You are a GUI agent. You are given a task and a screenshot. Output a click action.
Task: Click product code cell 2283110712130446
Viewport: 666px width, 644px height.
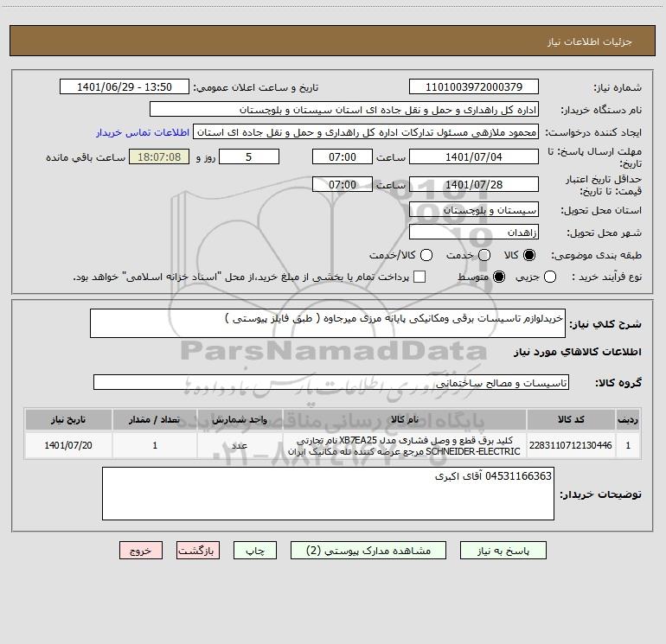(x=571, y=445)
